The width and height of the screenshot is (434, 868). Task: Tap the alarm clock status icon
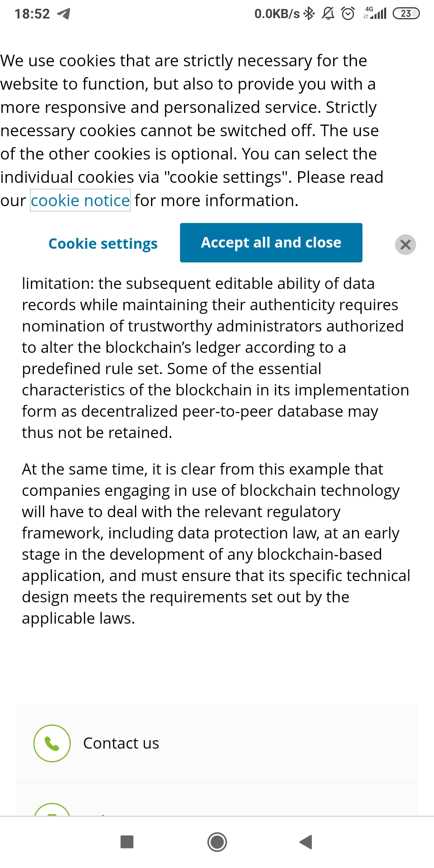coord(348,14)
